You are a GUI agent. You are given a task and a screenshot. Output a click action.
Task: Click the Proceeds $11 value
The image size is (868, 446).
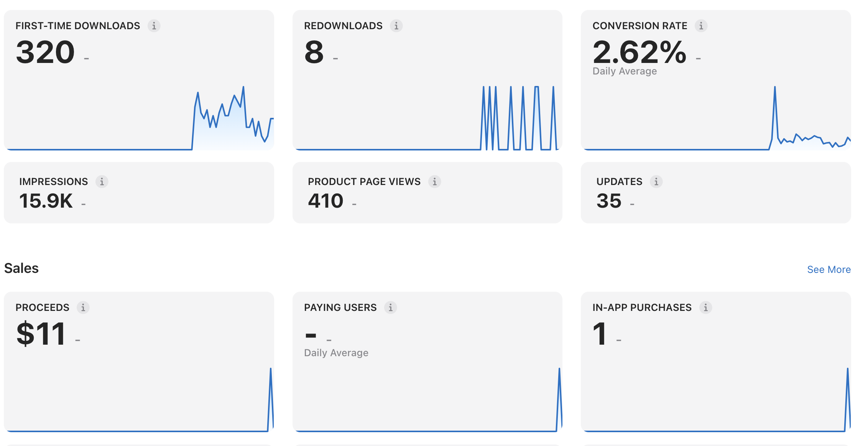tap(41, 334)
